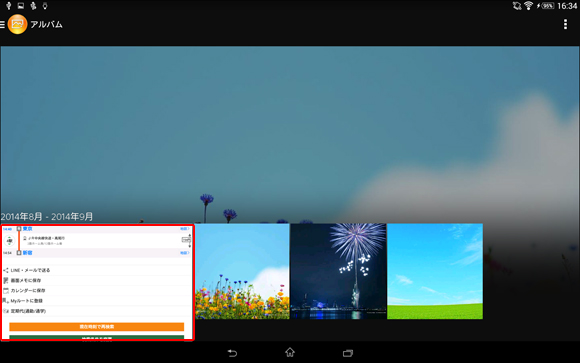Open the wildflower field photo thumbnail
This screenshot has width=580, height=363.
tap(242, 271)
